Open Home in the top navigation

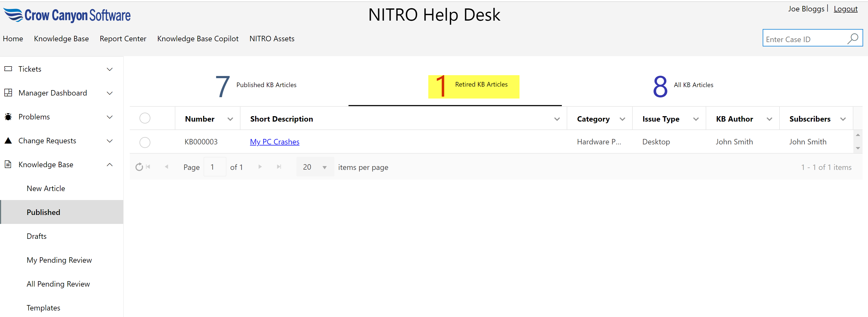(13, 39)
